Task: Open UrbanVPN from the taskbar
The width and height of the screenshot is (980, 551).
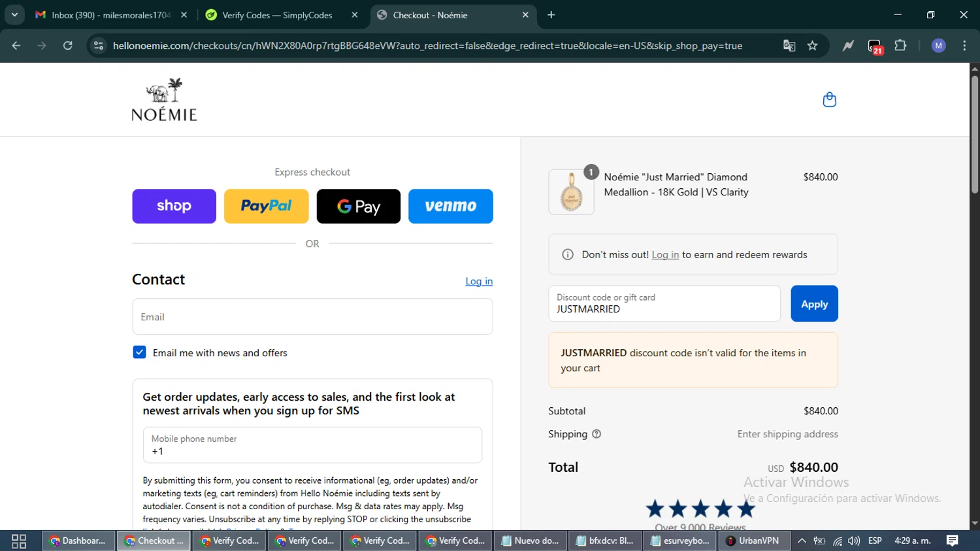Action: pos(753,541)
